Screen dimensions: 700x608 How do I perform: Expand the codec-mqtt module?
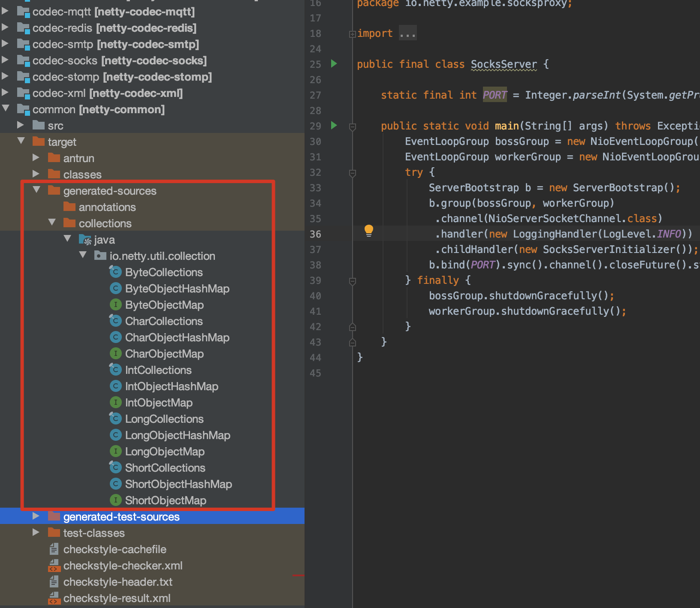(x=5, y=11)
